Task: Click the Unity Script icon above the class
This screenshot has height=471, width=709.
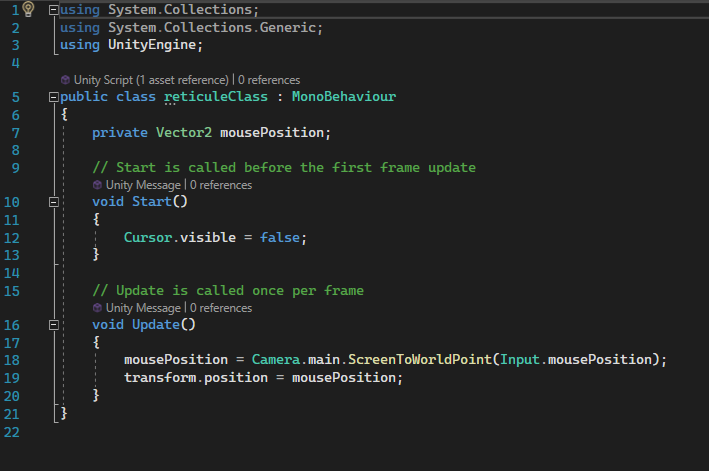Action: coord(65,79)
